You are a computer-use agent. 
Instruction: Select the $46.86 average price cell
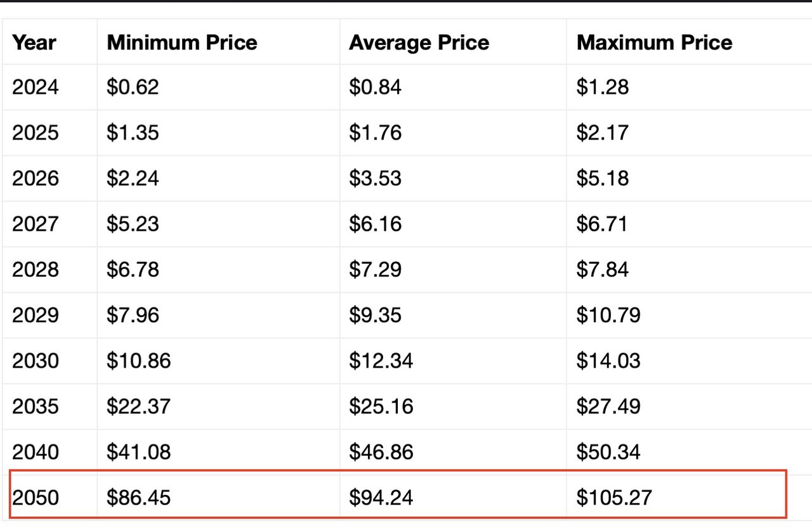[453, 452]
